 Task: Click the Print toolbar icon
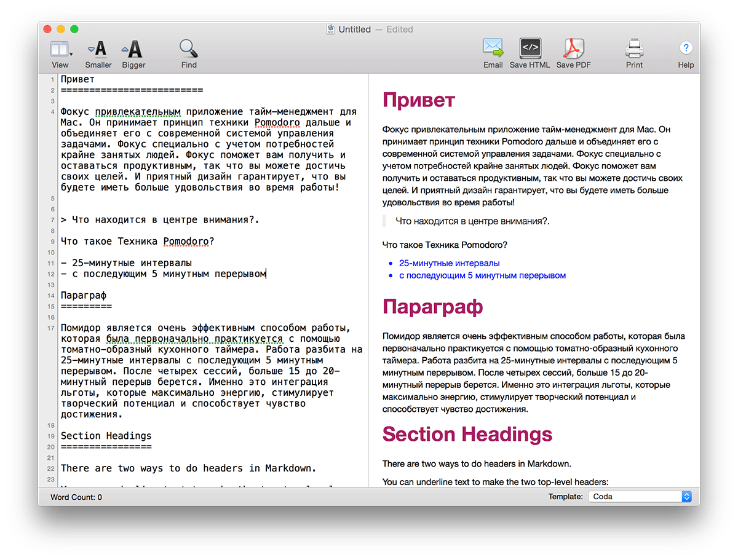634,48
